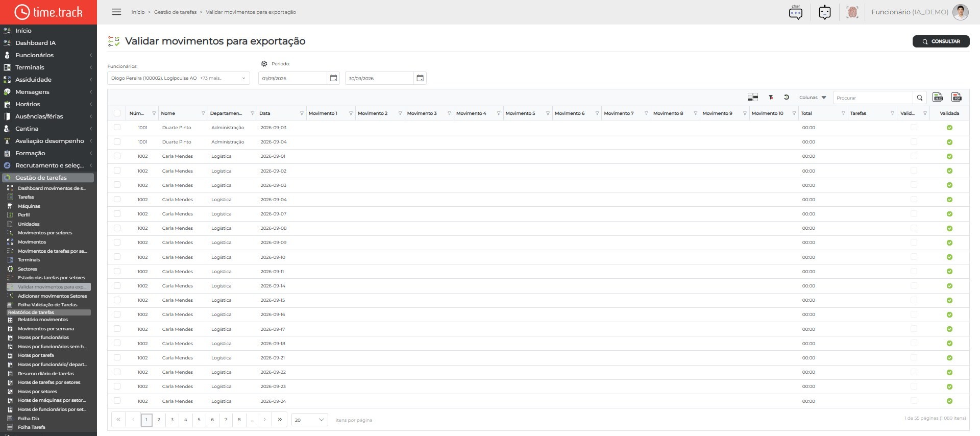Open Adicionar movimentos Setores item
The image size is (980, 436).
(52, 296)
